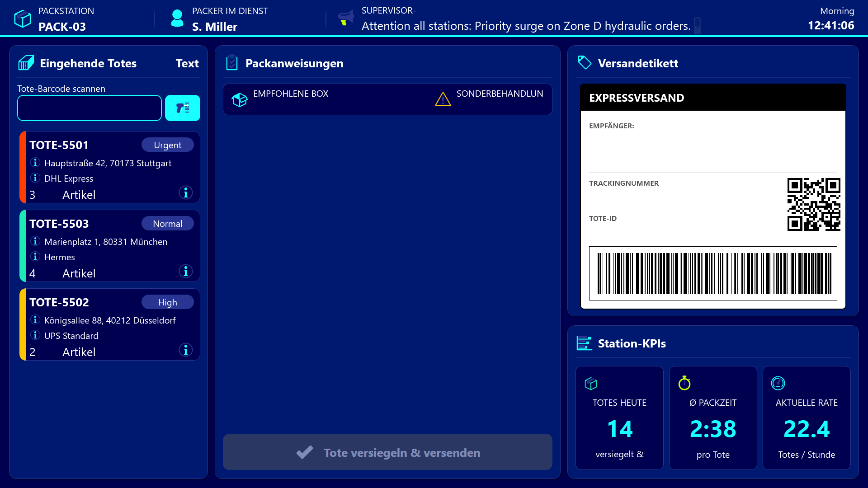Click the Text label in Eingehende Totes header
The image size is (868, 488).
(187, 63)
